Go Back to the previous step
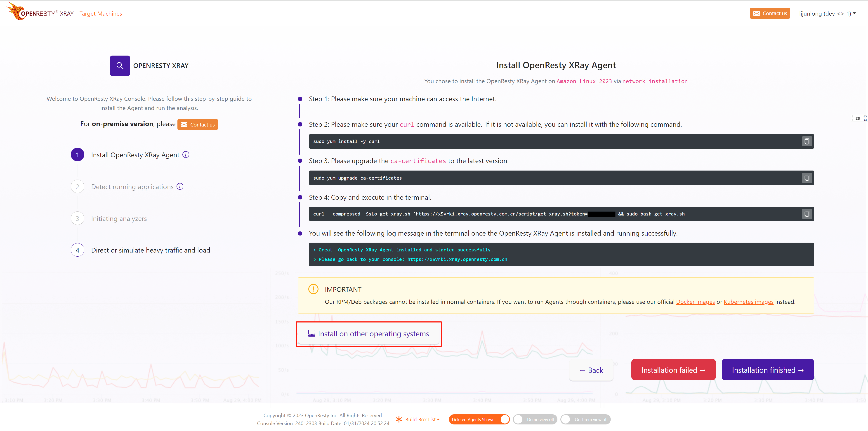The width and height of the screenshot is (868, 431). pyautogui.click(x=591, y=370)
